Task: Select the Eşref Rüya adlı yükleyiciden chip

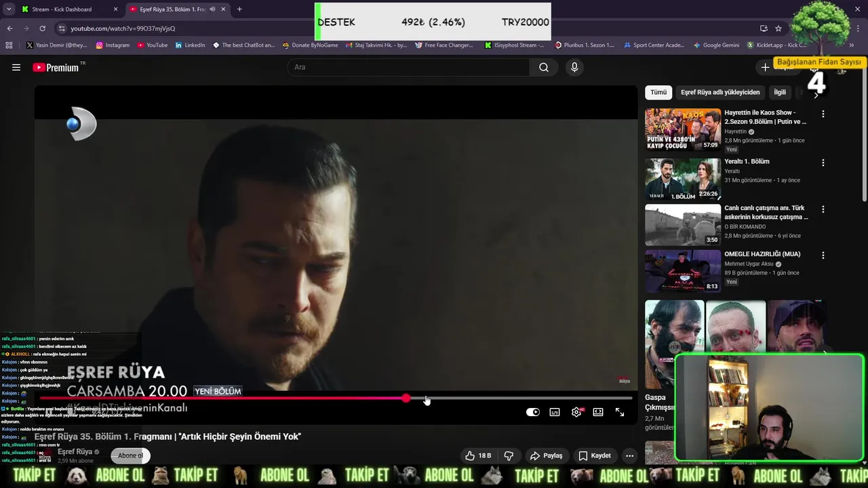Action: tap(720, 92)
